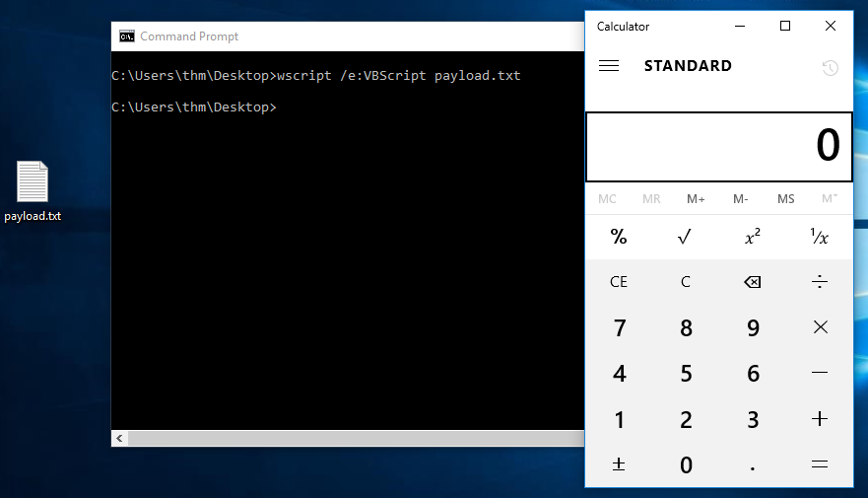Click the digit 9 key
Viewport: 868px width, 498px height.
point(753,327)
